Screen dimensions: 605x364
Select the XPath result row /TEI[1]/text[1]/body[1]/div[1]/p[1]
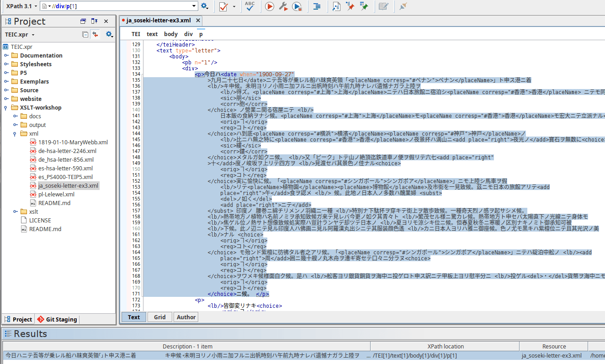(x=304, y=356)
